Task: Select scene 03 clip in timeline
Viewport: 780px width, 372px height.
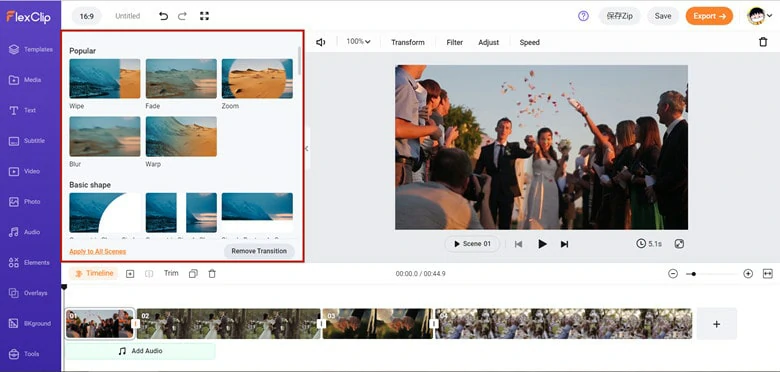Action: (x=378, y=324)
